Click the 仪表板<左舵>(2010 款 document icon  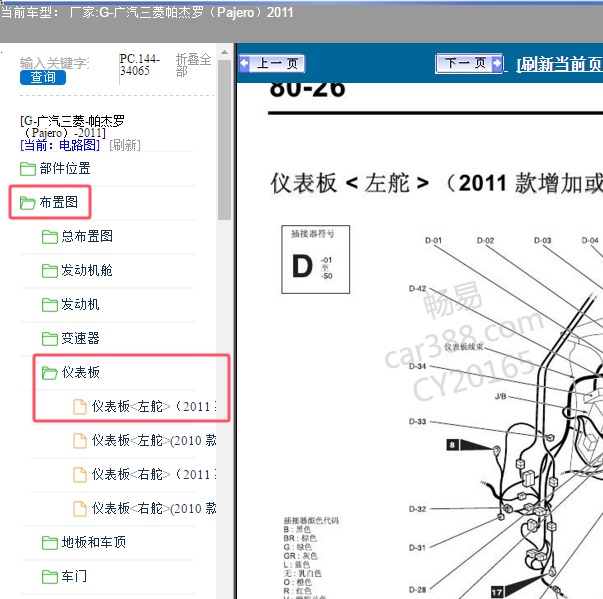coord(80,441)
